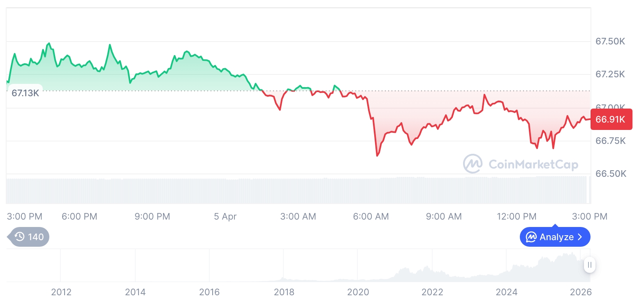This screenshot has width=644, height=301.
Task: Click the CoinMarketCap chat icon in Analyze
Action: pyautogui.click(x=531, y=237)
